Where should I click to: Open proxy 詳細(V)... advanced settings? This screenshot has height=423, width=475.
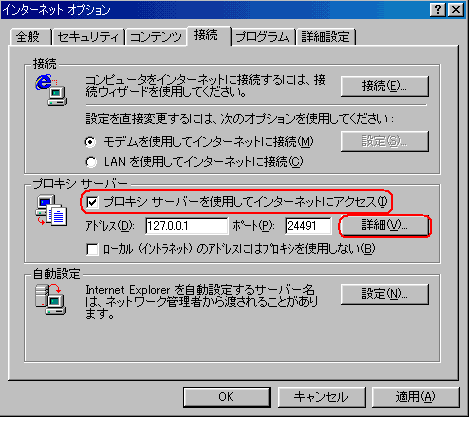(x=385, y=226)
